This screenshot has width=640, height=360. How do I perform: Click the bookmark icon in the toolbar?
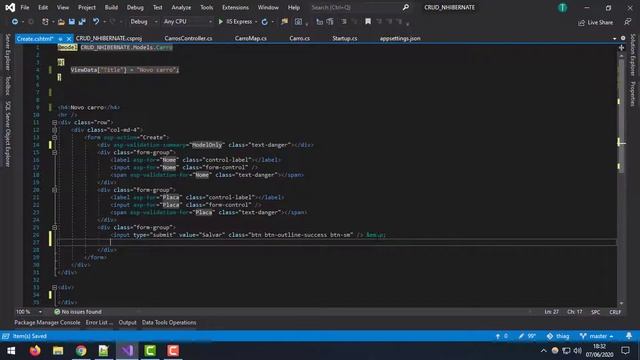point(368,22)
